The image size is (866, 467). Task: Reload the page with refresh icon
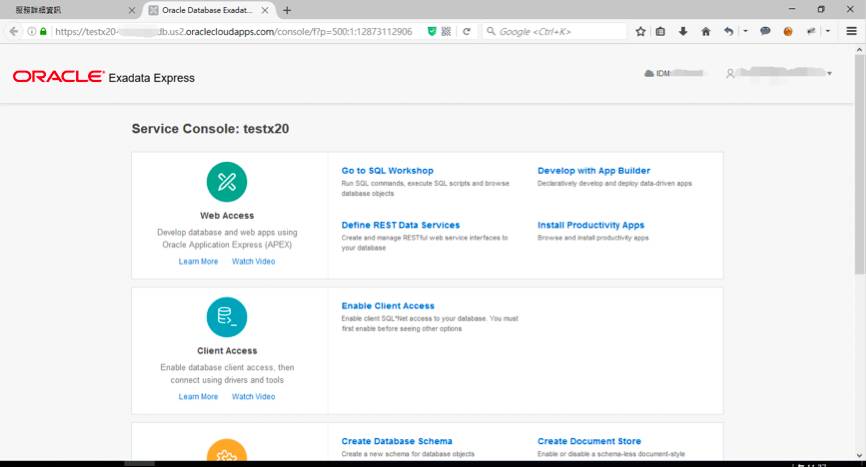(x=467, y=31)
